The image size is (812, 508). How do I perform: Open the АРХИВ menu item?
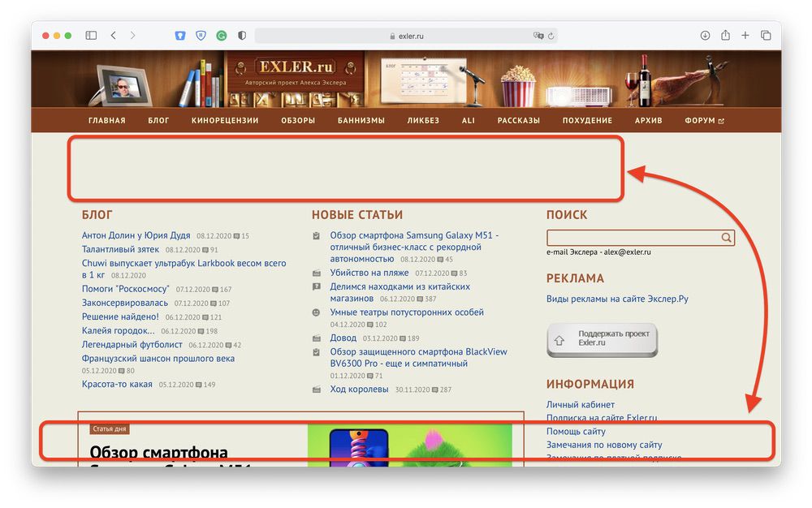coord(648,121)
